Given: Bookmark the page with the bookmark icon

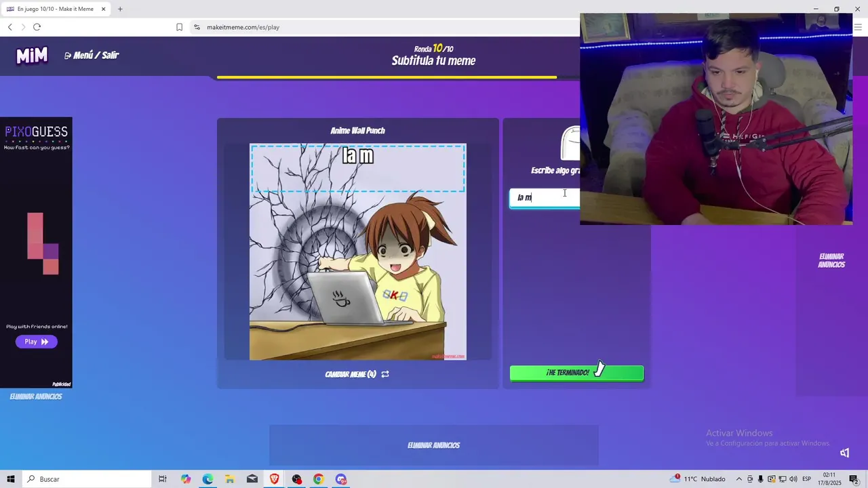Looking at the screenshot, I should pyautogui.click(x=179, y=27).
